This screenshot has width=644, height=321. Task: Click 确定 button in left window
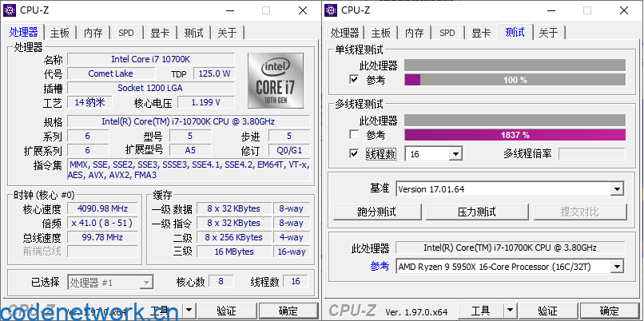(288, 311)
